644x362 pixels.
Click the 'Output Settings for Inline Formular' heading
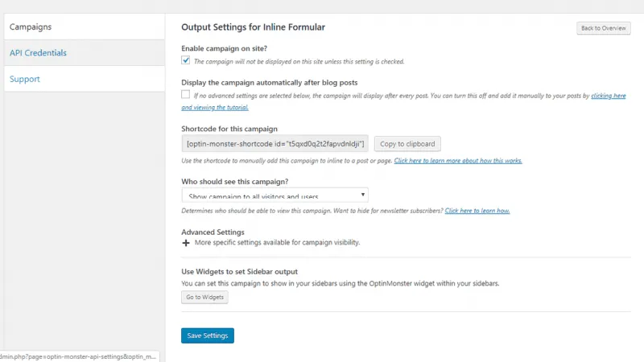coord(254,27)
